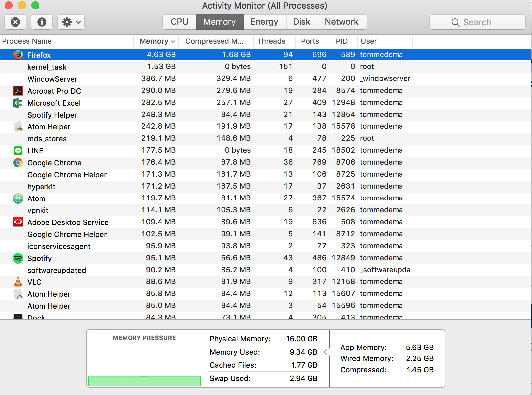Screen dimensions: 532x395
Task: Click the LINE app icon
Action: (18, 150)
